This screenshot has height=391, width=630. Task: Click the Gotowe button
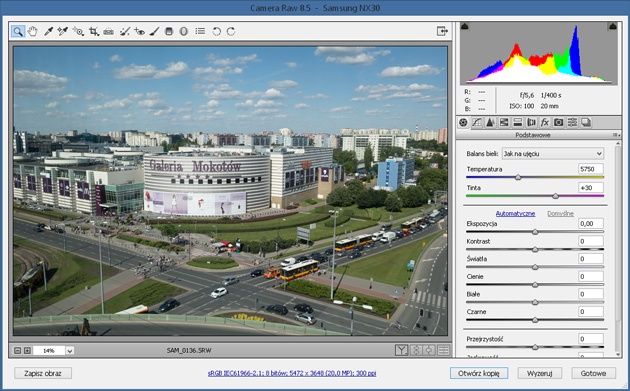(593, 373)
